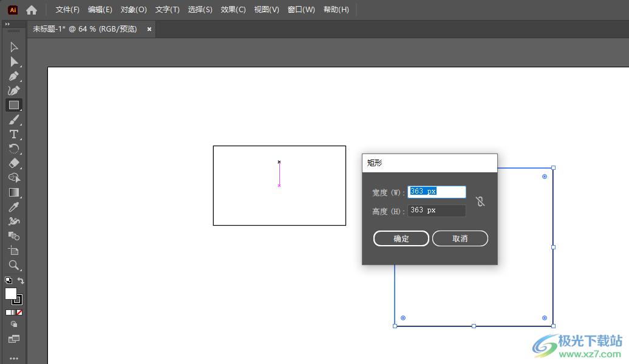
Task: Open the drawing mode selector
Action: (x=13, y=324)
